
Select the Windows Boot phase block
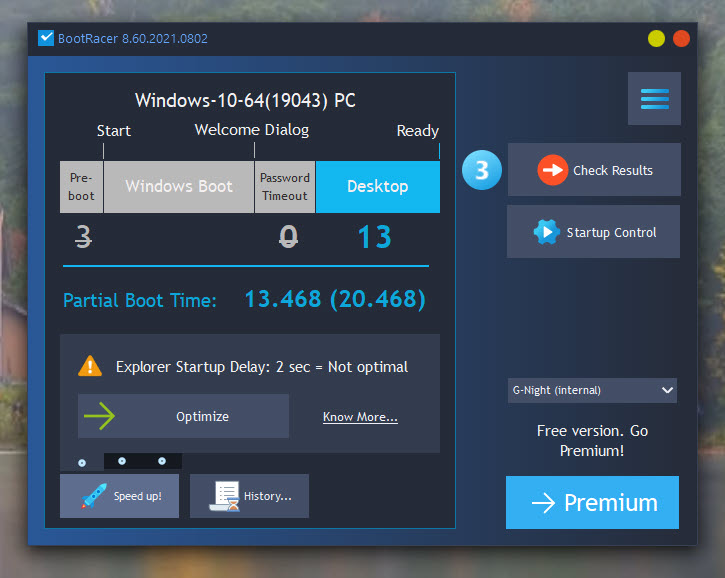(x=179, y=187)
